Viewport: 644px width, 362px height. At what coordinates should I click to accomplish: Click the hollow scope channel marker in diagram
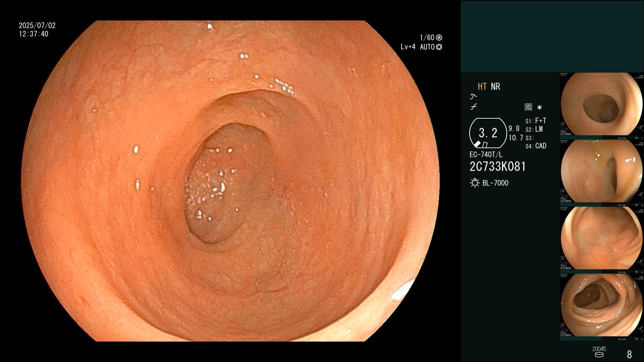[485, 145]
